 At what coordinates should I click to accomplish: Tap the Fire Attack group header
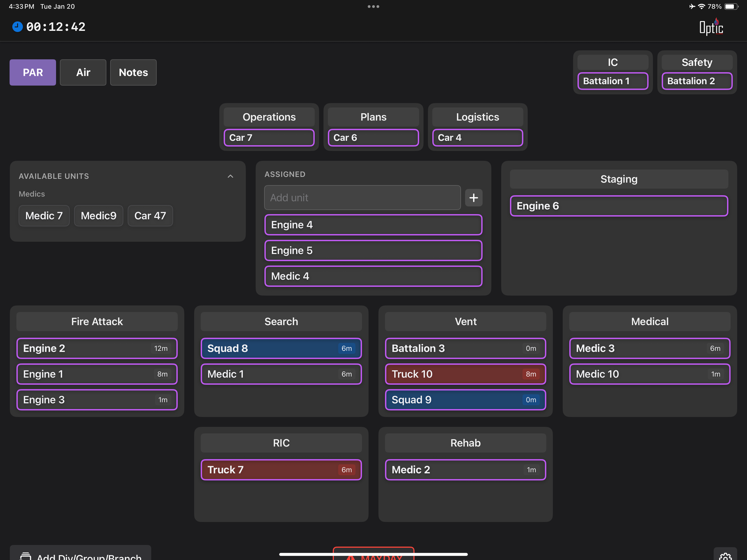(x=97, y=321)
